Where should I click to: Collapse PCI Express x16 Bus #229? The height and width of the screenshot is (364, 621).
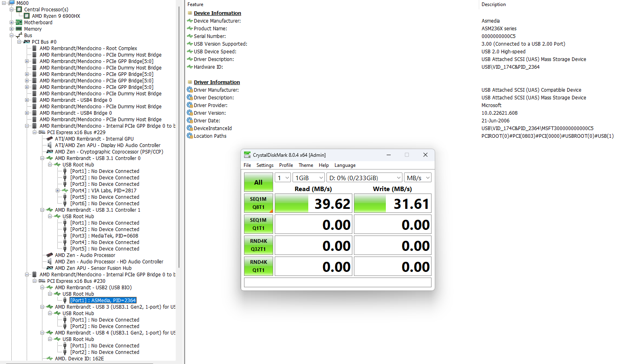34,132
